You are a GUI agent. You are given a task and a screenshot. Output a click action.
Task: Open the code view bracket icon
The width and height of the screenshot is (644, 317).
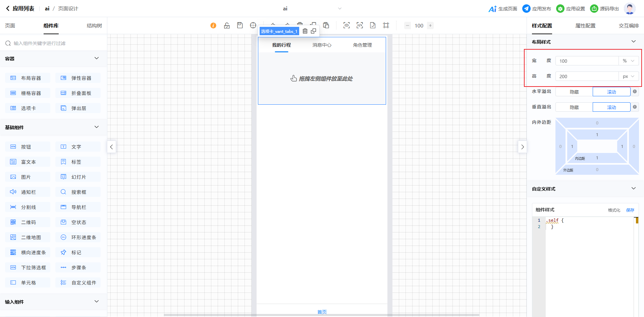click(x=360, y=25)
